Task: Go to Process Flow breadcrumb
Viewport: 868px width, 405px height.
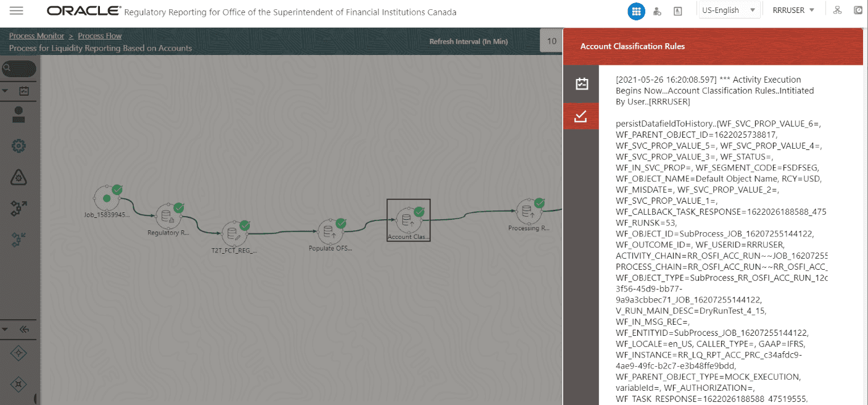Action: click(x=99, y=36)
